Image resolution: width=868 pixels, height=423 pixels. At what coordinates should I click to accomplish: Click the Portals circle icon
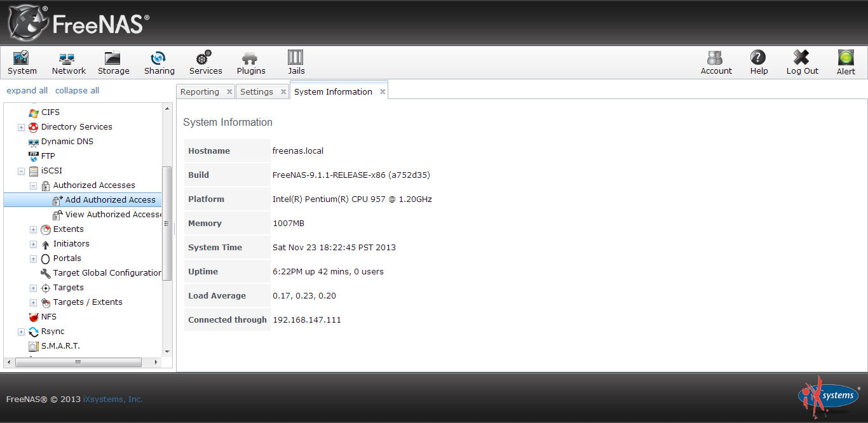[46, 258]
